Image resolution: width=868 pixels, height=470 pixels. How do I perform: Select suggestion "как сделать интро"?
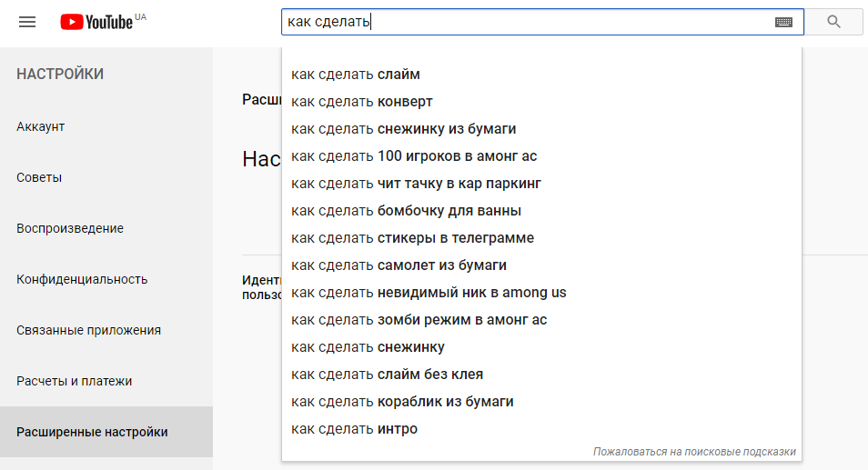tap(354, 429)
